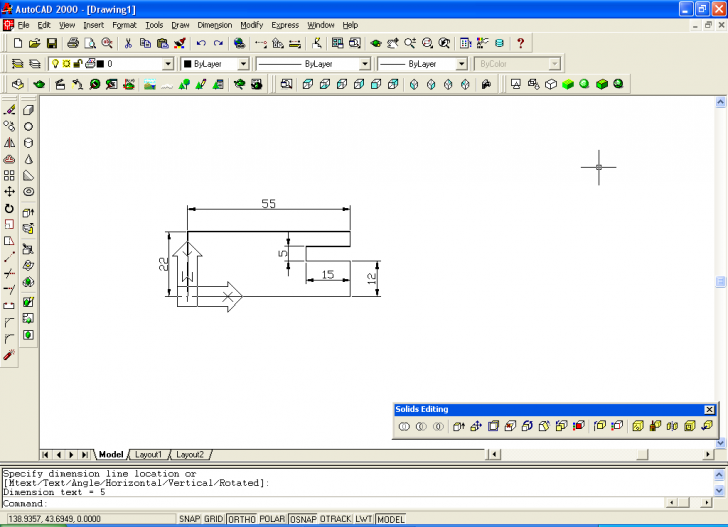The image size is (728, 527).
Task: Toggle layer 0 lightbulb on/off
Action: (x=55, y=64)
